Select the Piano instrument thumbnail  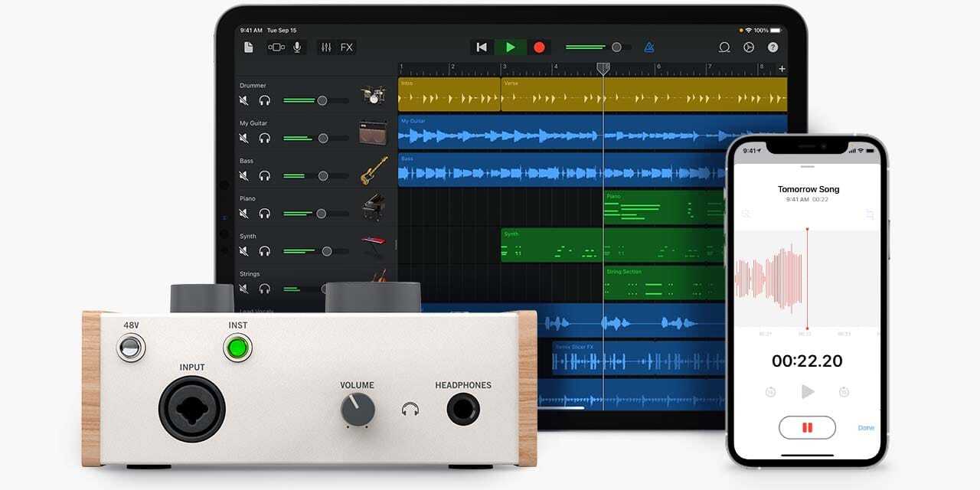pos(374,207)
